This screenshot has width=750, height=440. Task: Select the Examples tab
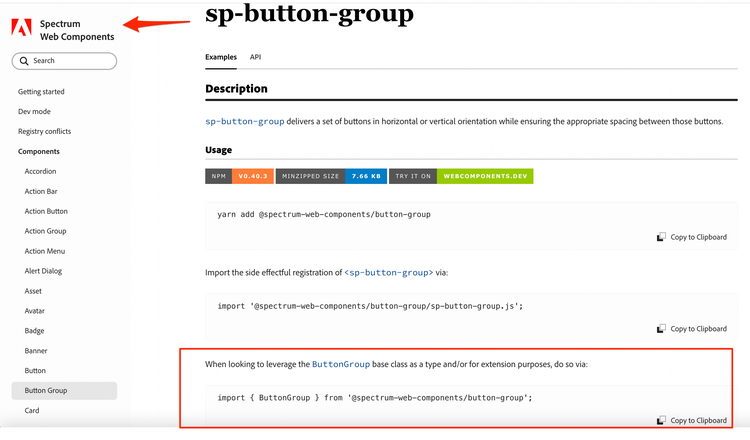coord(221,57)
